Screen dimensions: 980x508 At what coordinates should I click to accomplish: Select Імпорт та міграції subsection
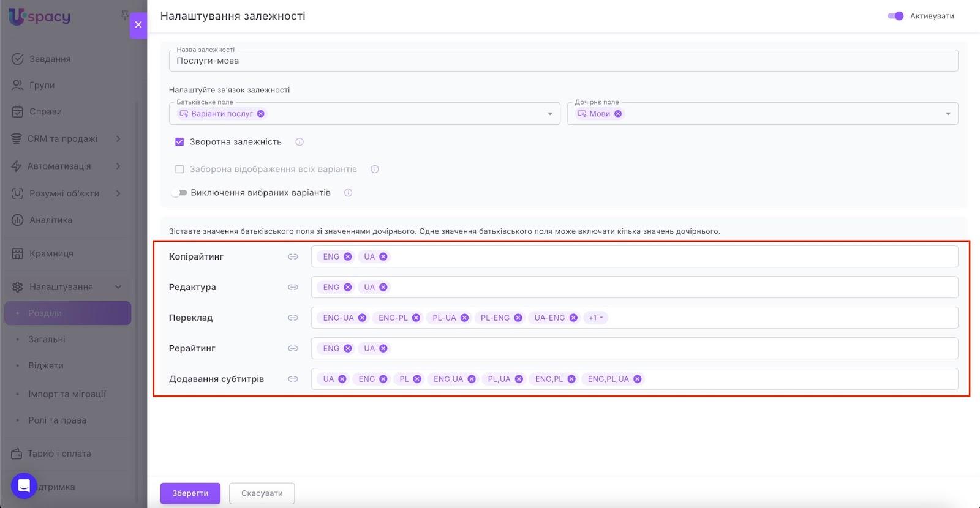click(x=68, y=394)
